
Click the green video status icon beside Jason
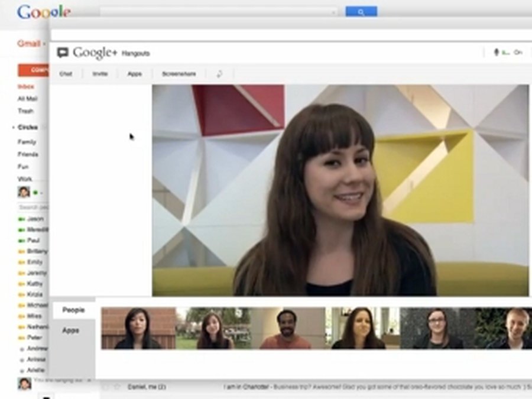click(22, 219)
